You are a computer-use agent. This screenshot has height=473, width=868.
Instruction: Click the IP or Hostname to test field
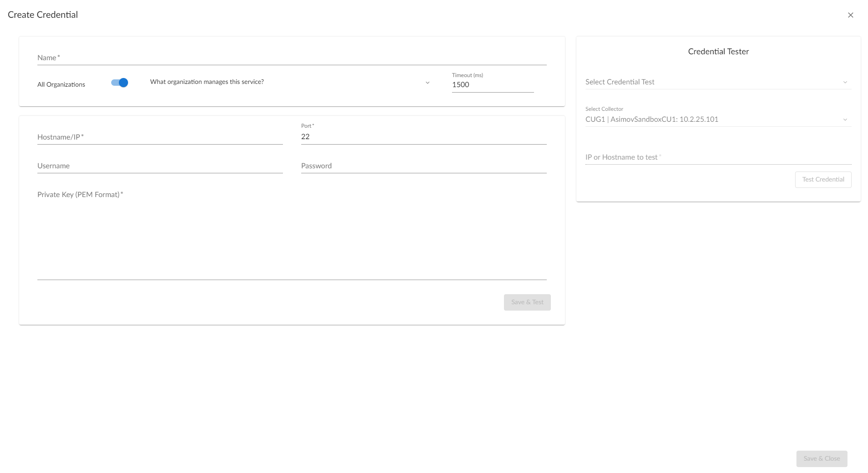tap(718, 157)
